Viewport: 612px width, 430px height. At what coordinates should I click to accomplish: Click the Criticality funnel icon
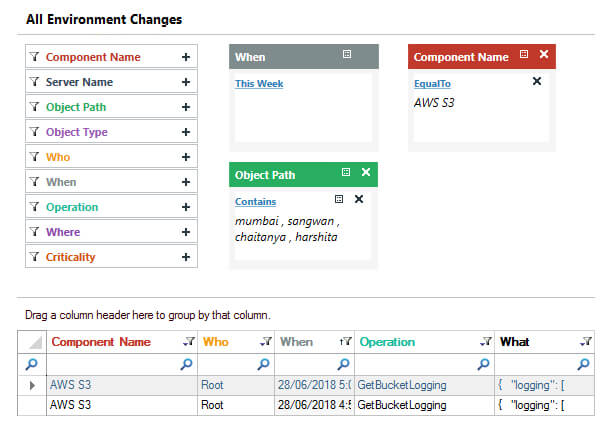pos(34,256)
